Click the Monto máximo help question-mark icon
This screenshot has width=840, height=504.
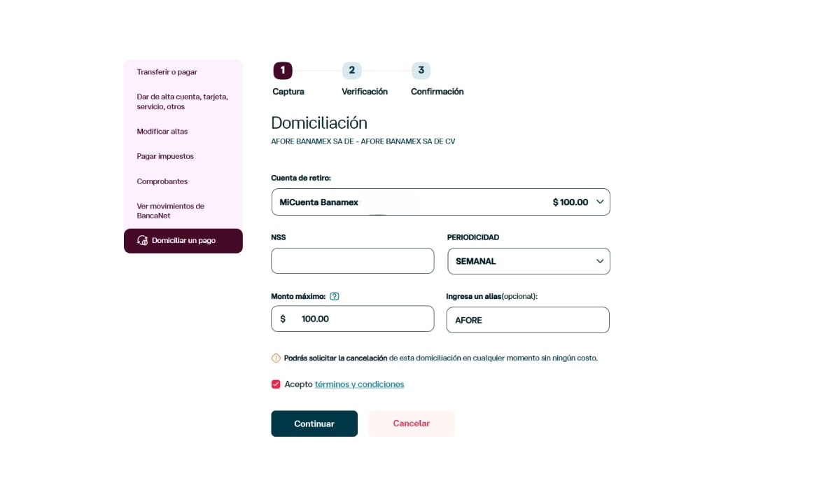pos(335,296)
